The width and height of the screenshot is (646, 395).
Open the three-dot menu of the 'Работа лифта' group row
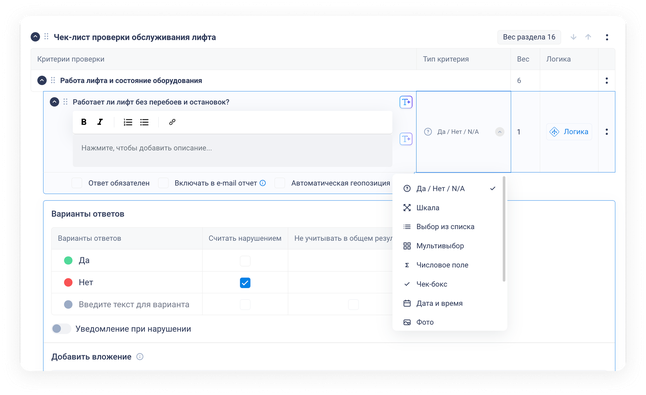tap(606, 80)
